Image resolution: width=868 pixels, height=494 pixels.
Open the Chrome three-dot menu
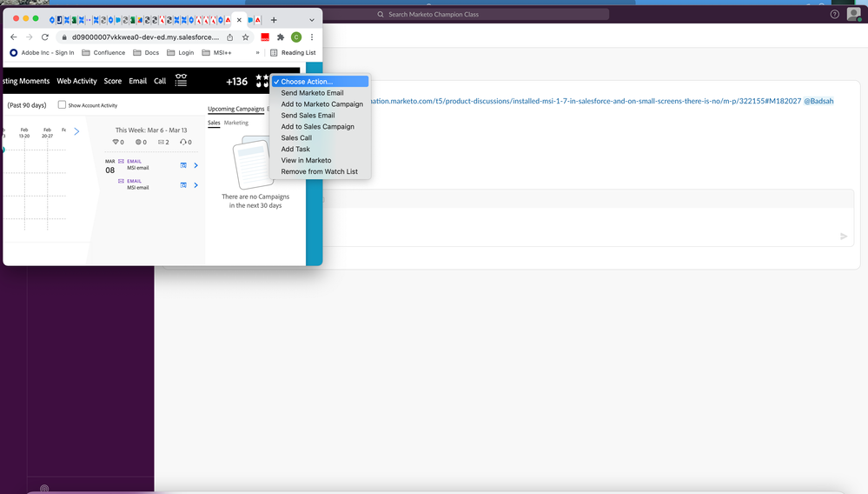point(312,37)
